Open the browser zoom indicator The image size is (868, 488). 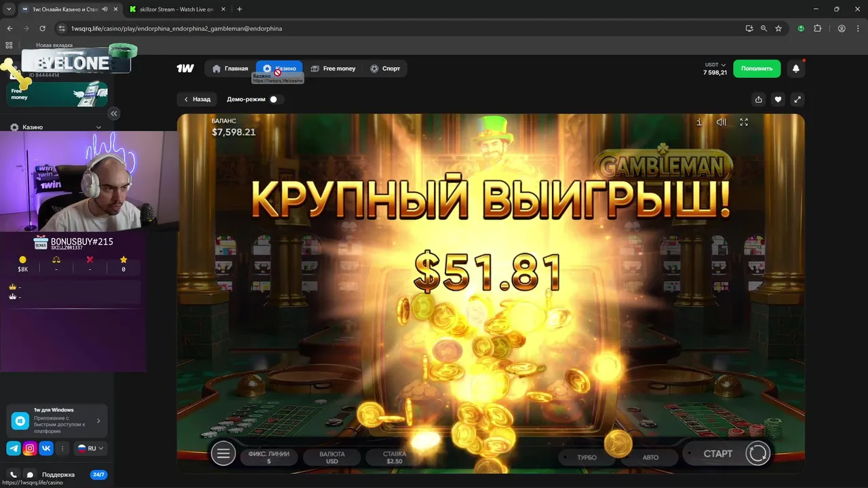(764, 28)
